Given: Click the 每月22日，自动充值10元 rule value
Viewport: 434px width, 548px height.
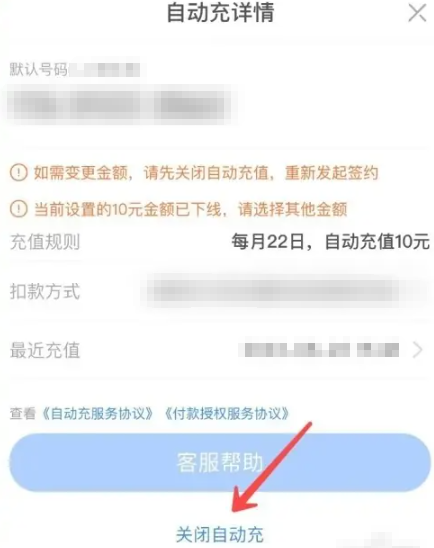Looking at the screenshot, I should click(330, 242).
